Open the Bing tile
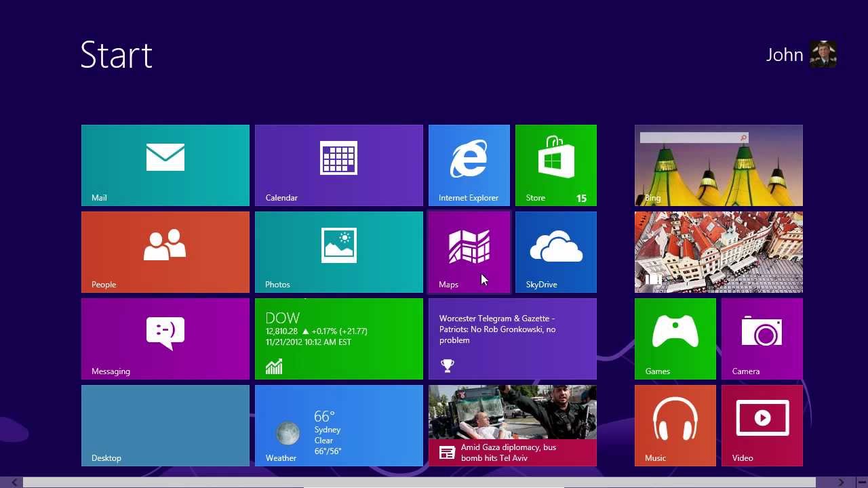Image resolution: width=868 pixels, height=488 pixels. pyautogui.click(x=719, y=165)
